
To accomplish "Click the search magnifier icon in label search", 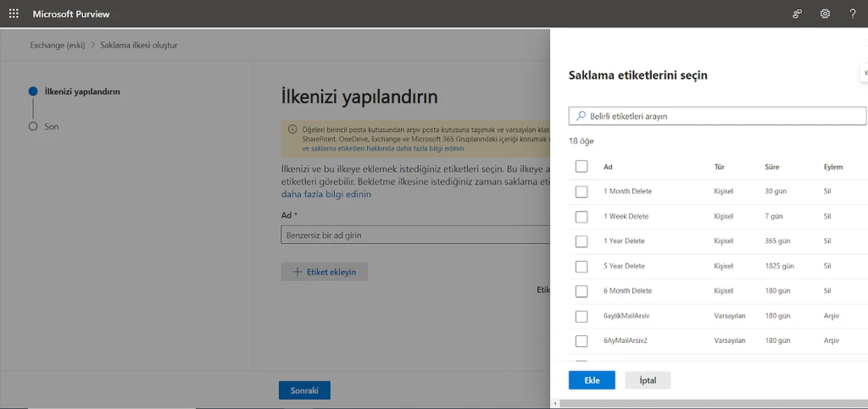I will (x=581, y=116).
